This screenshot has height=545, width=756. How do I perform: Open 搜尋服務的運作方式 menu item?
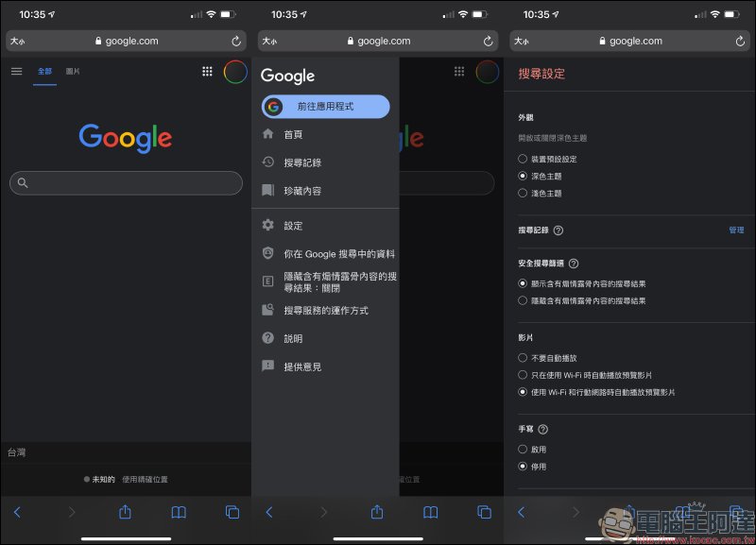[325, 311]
